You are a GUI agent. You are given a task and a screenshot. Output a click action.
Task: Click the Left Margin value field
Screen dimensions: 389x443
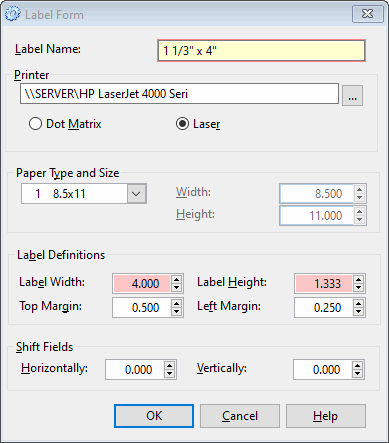click(323, 307)
